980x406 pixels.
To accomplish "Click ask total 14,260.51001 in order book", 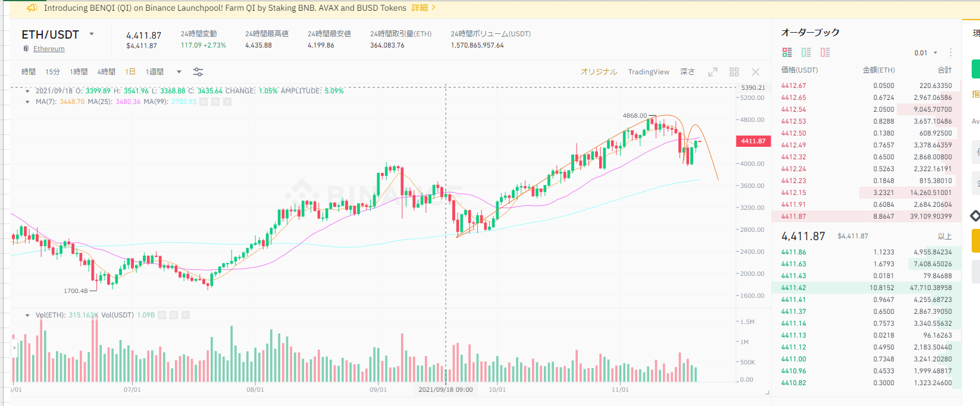I will (931, 193).
